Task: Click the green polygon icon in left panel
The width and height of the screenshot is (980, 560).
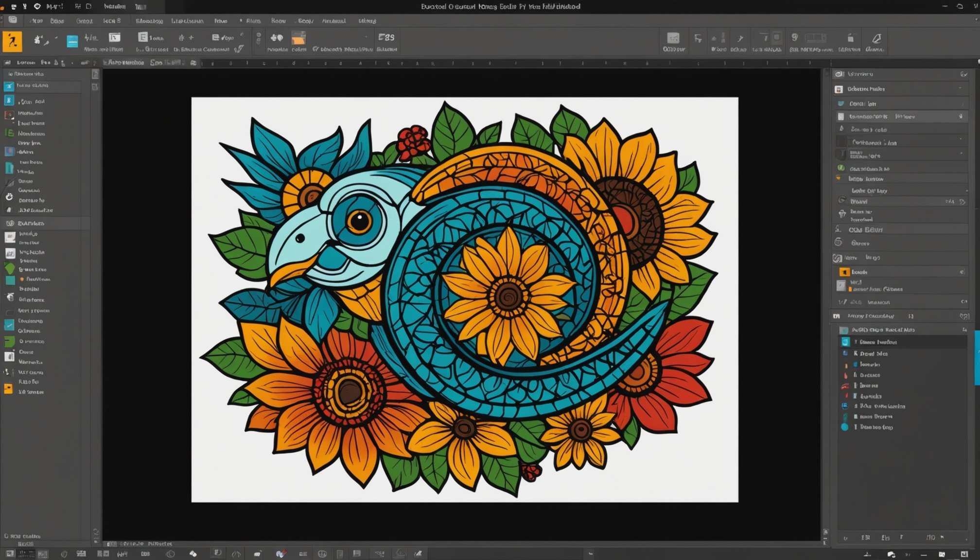Action: click(10, 268)
